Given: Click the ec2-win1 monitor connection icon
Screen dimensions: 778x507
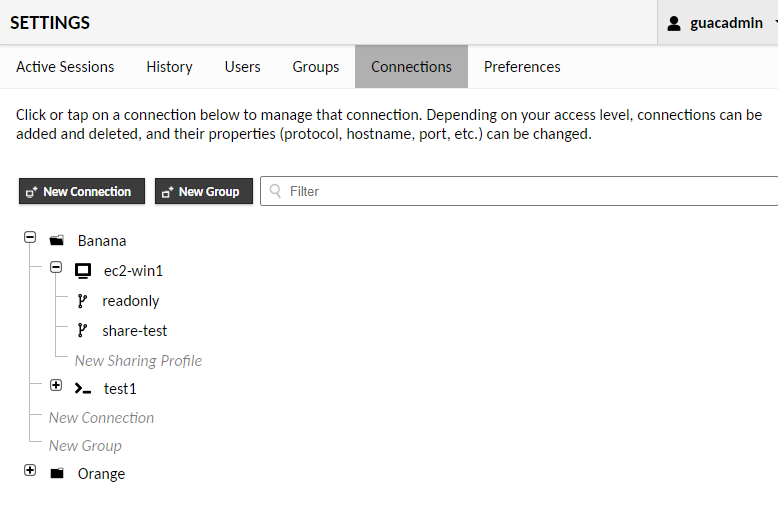Looking at the screenshot, I should pos(83,271).
